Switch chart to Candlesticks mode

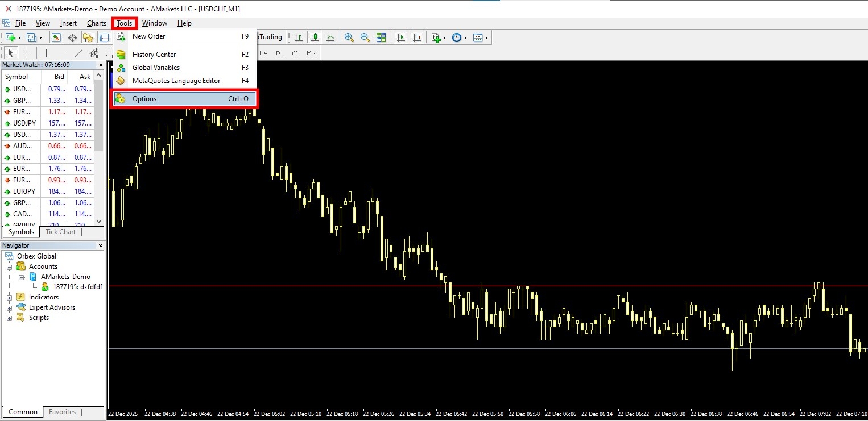[x=315, y=37]
